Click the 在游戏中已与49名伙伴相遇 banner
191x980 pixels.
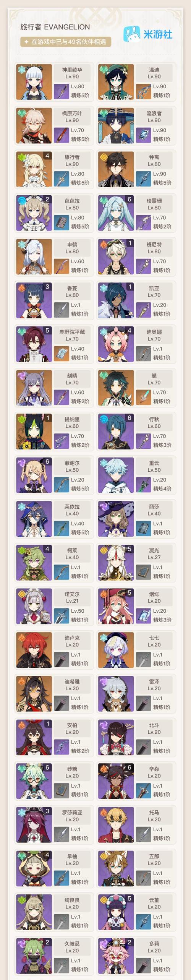pos(65,42)
